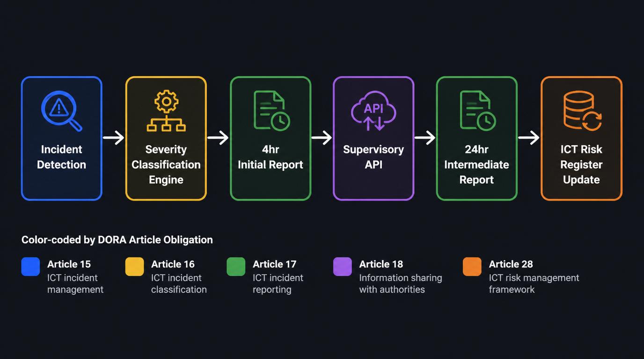This screenshot has width=644, height=359.
Task: Click the 'Article 28' legend title
Action: point(511,264)
